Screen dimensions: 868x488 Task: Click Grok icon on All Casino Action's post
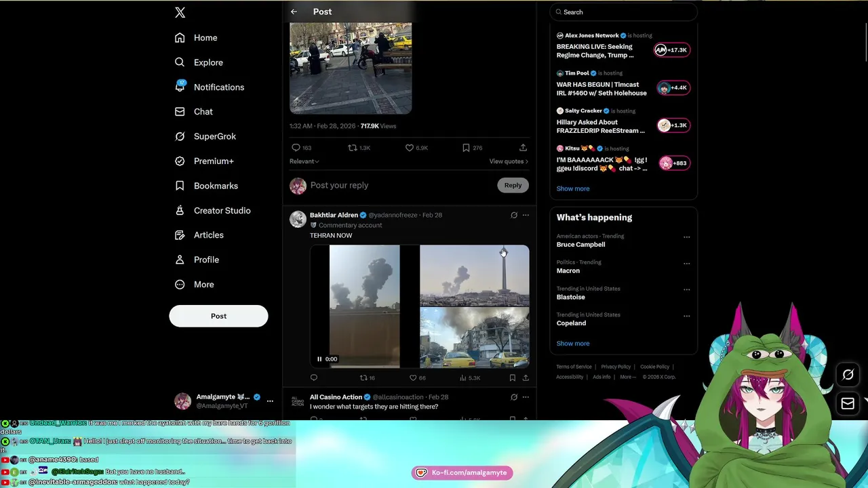pos(514,397)
